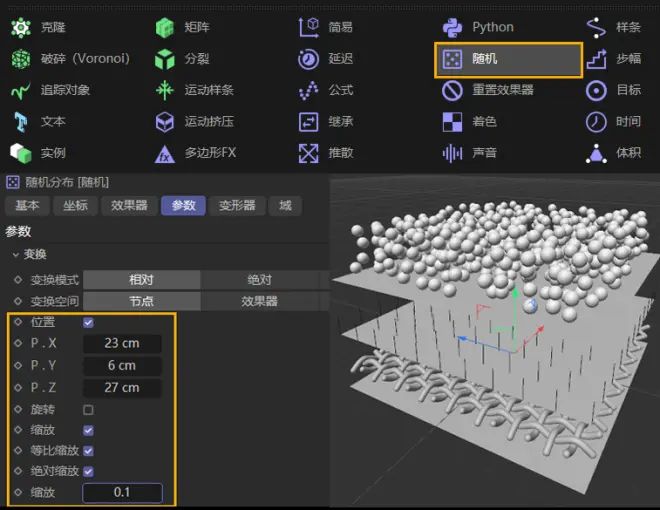Disable the 位置 position checkbox

coord(88,323)
